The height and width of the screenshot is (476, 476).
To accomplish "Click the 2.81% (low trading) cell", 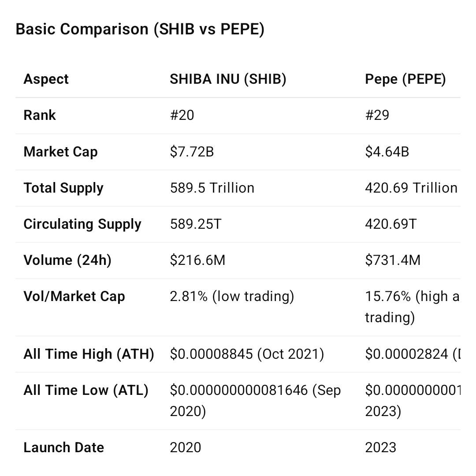I will click(232, 297).
